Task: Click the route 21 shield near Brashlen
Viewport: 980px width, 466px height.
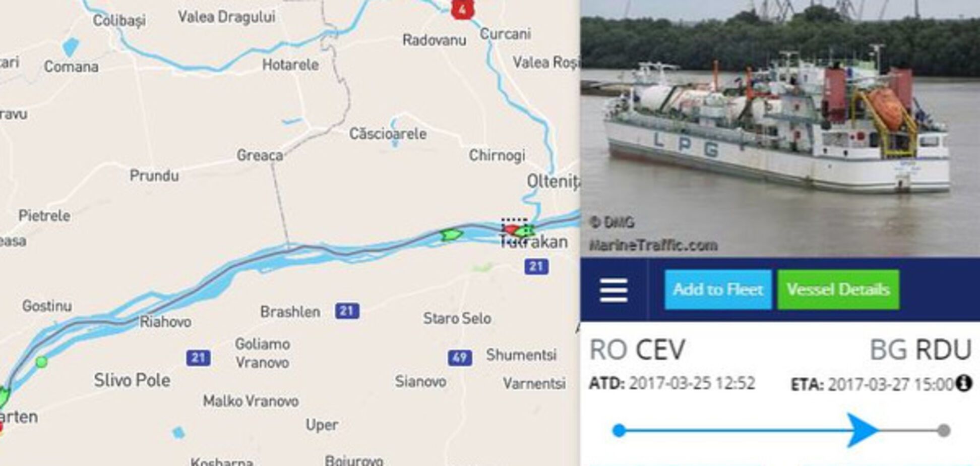Action: [x=347, y=311]
